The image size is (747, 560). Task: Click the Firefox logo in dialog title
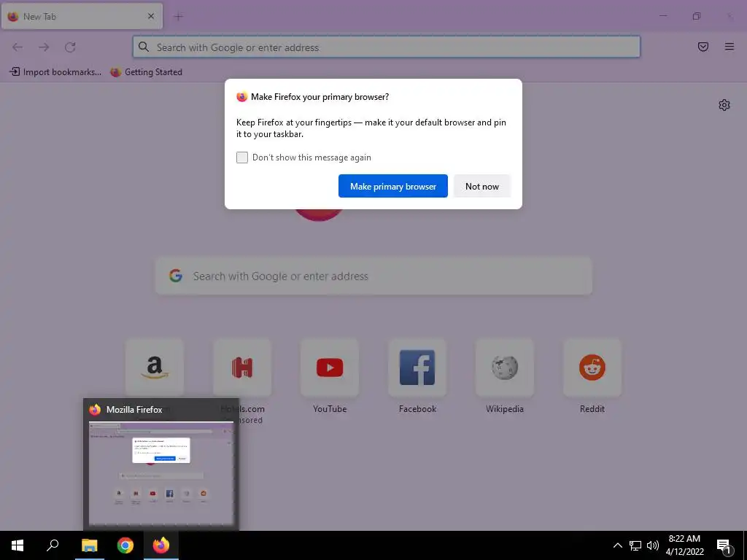pos(242,97)
